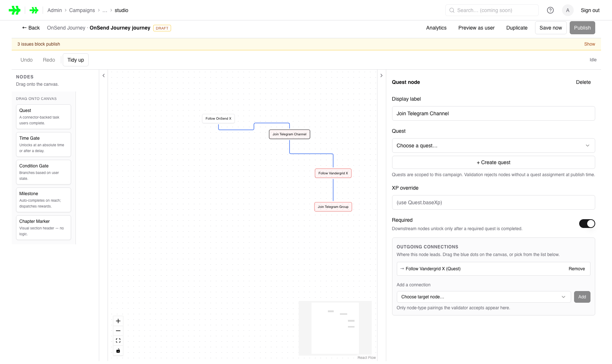Edit the XP override field
This screenshot has width=612, height=364.
(x=493, y=202)
